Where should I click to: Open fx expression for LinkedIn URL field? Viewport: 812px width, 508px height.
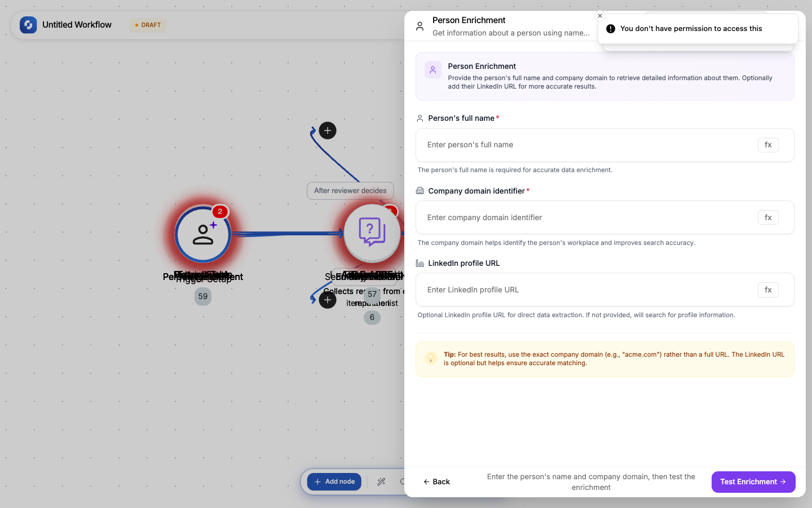[768, 290]
